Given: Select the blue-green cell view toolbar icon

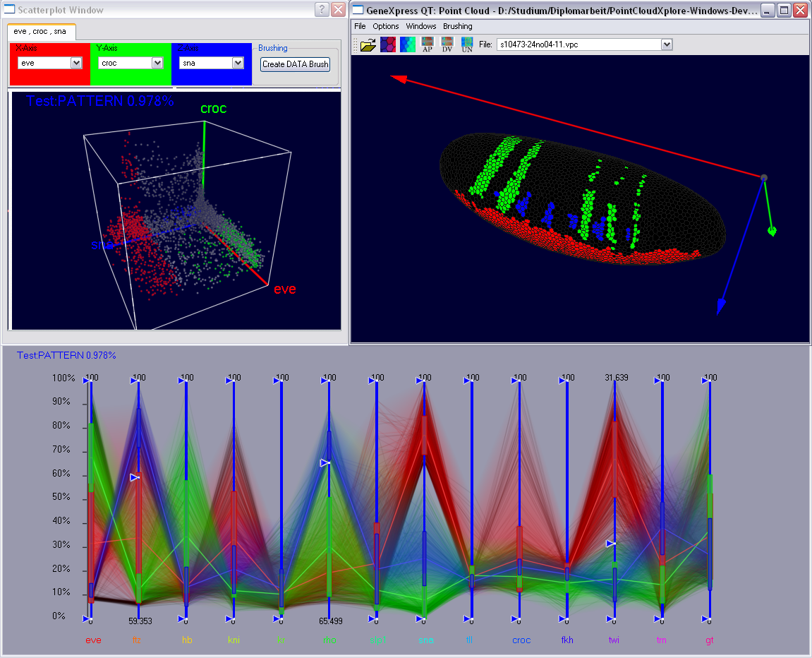Looking at the screenshot, I should [408, 44].
